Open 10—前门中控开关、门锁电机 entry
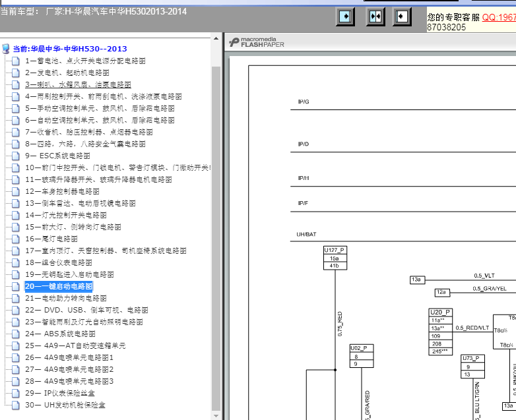Image resolution: width=516 pixels, height=420 pixels. (x=118, y=167)
